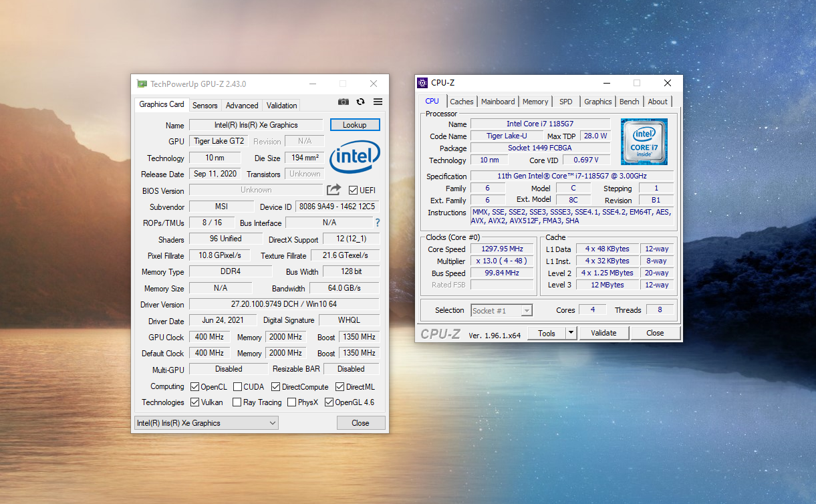Toggle the CUDA checkbox

tap(237, 386)
